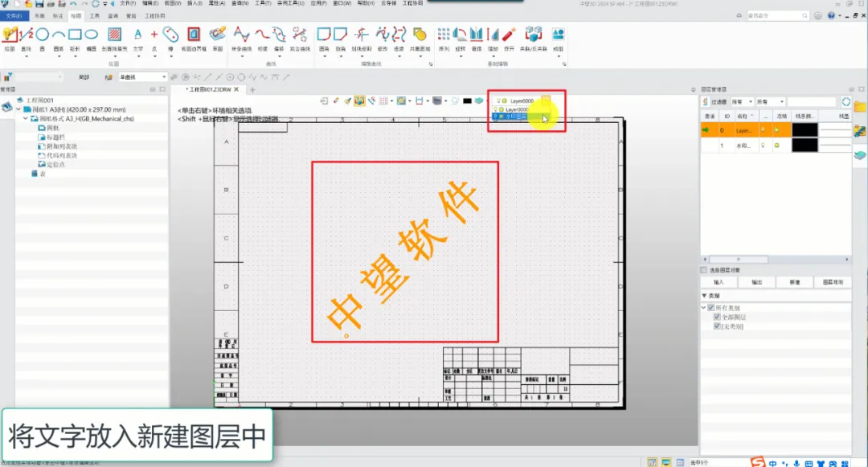The width and height of the screenshot is (868, 467).
Task: Open the 过滤器 filter dropdown in layer manager
Action: pos(751,102)
